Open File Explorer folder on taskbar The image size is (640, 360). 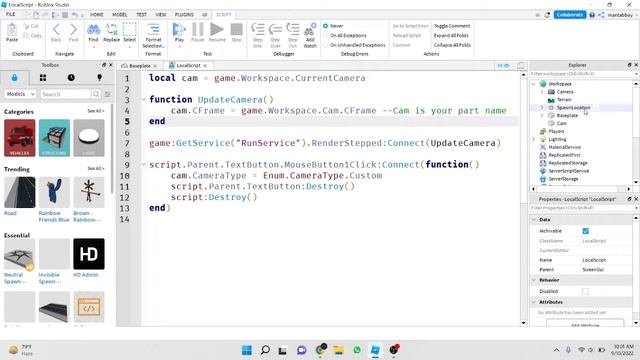coord(338,350)
